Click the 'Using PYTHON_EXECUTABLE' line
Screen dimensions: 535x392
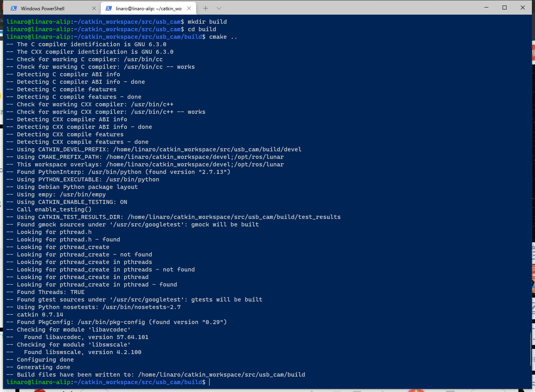83,179
